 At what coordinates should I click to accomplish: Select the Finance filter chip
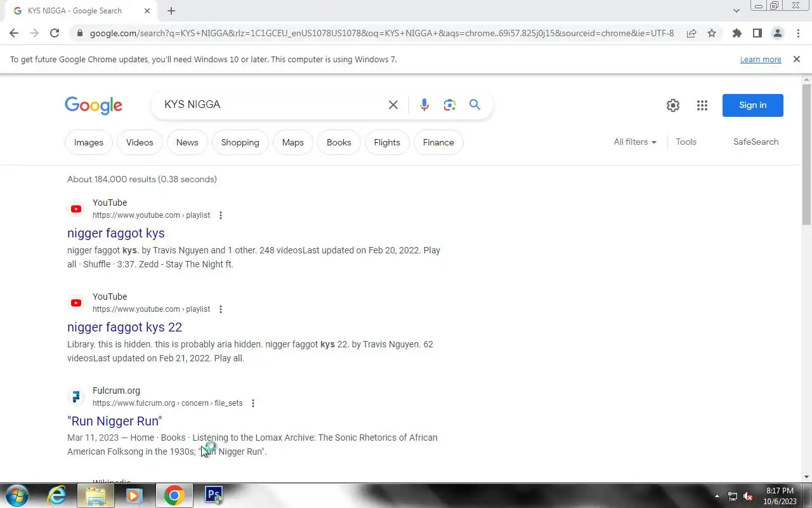(438, 142)
